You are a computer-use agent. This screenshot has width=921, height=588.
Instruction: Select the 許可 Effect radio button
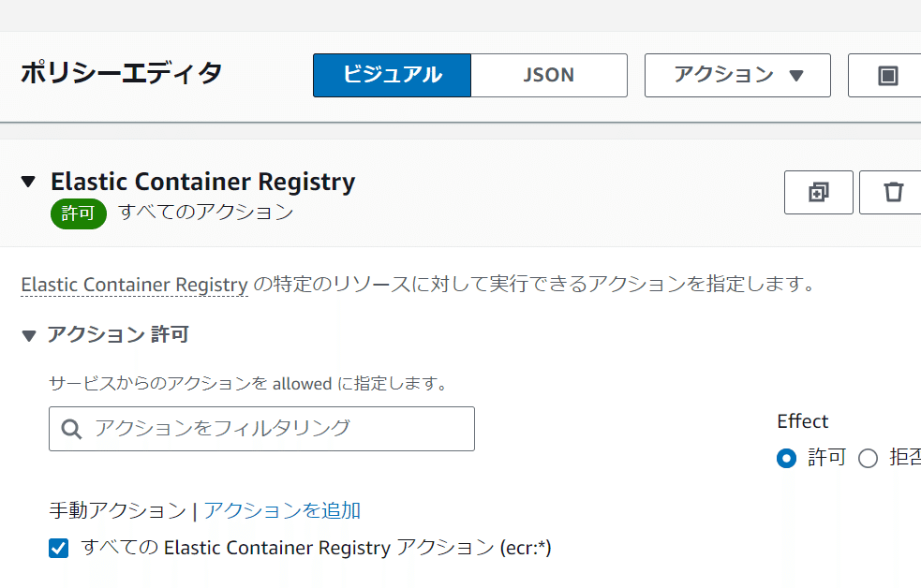(787, 458)
